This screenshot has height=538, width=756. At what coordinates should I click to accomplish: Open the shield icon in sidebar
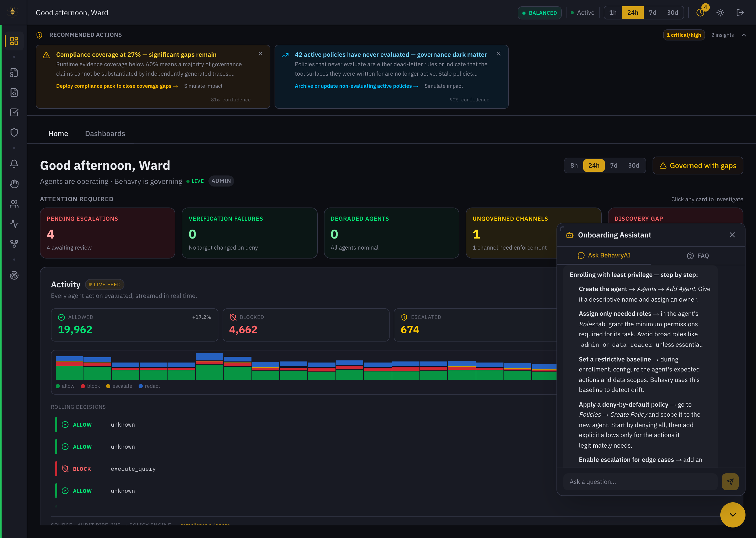pos(14,132)
